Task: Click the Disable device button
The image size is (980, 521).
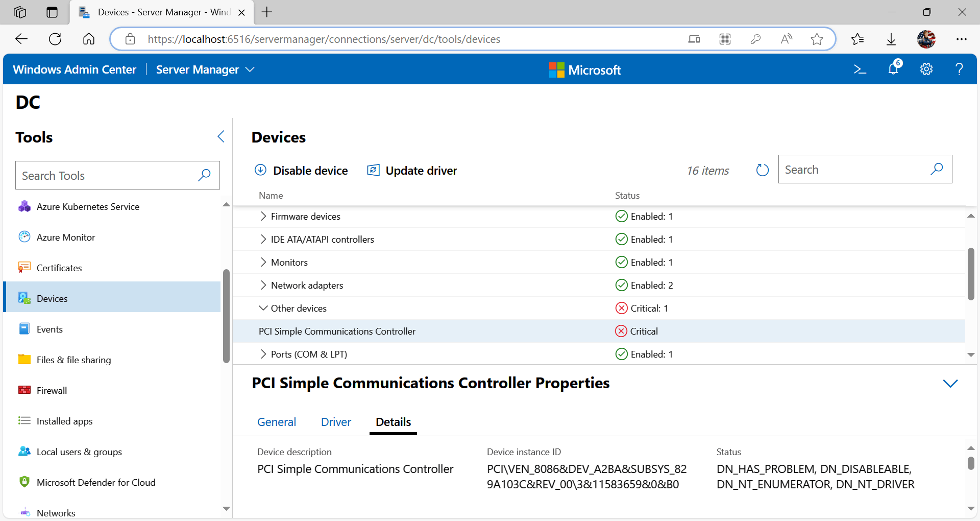Action: click(301, 170)
